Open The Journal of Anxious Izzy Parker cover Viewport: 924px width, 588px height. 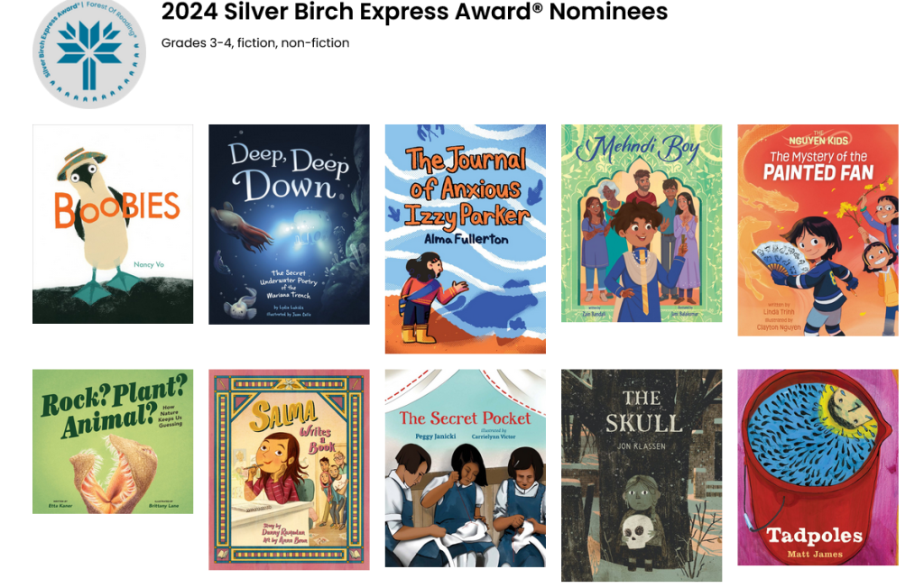(x=465, y=239)
